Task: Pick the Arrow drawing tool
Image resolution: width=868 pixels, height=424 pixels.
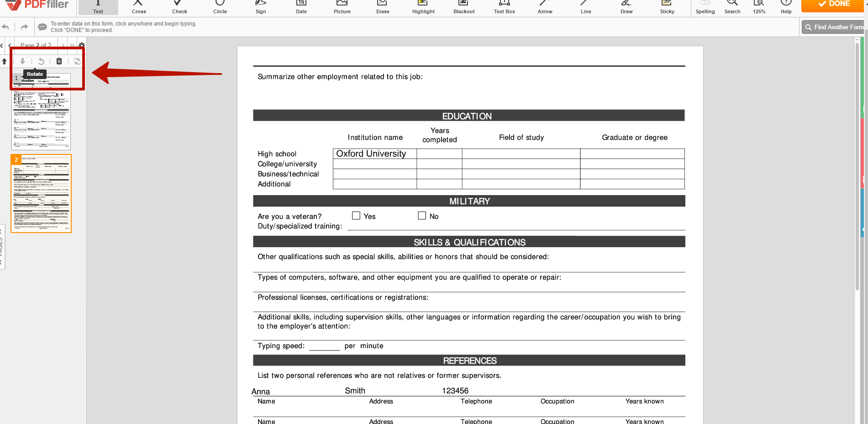Action: coord(545,7)
